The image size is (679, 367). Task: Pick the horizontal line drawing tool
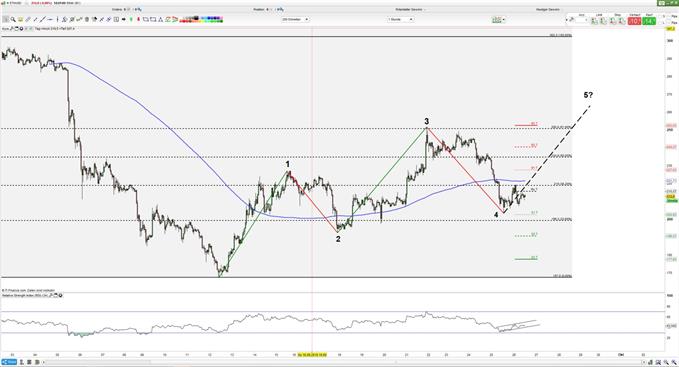pyautogui.click(x=50, y=19)
